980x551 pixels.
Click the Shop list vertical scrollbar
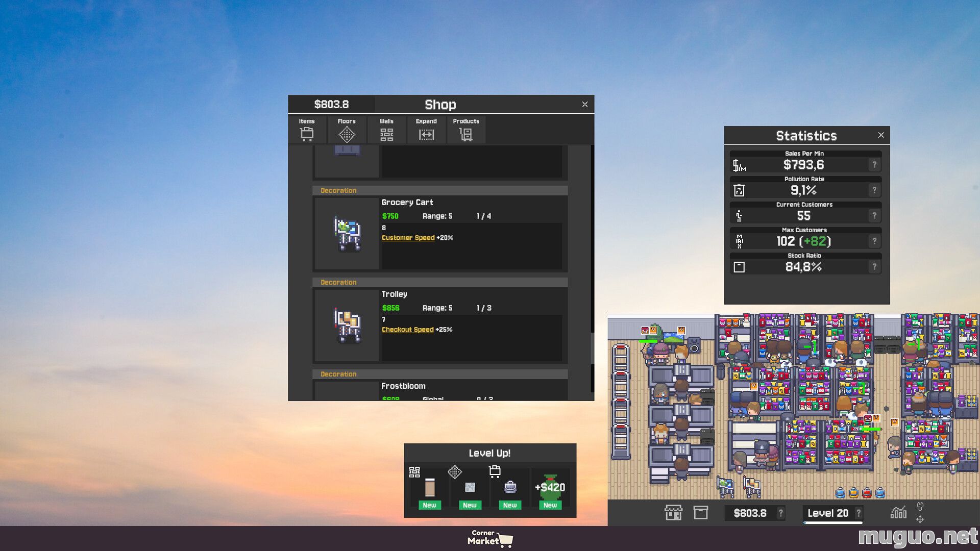(592, 348)
